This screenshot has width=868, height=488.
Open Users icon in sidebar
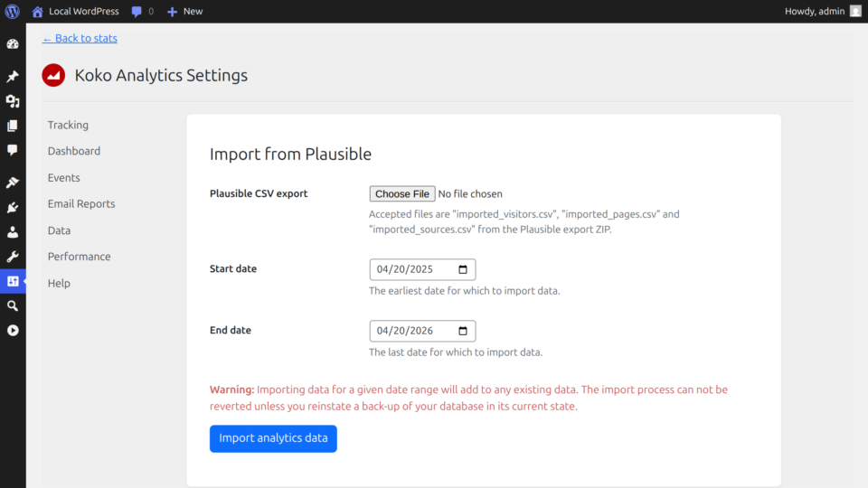(x=13, y=232)
